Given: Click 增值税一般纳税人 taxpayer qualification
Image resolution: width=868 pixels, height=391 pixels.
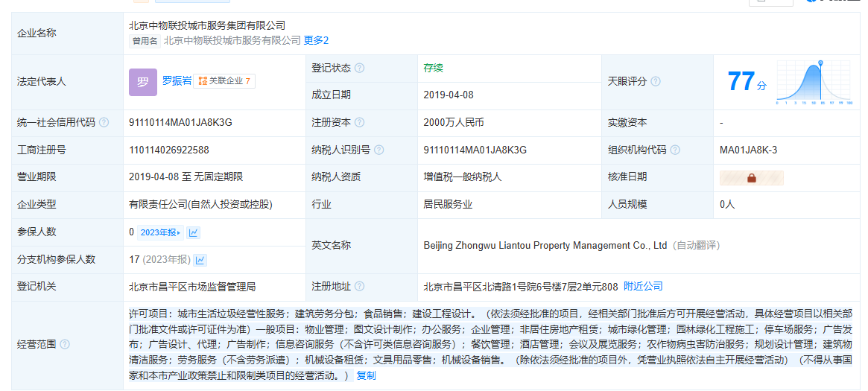Looking at the screenshot, I should (462, 177).
